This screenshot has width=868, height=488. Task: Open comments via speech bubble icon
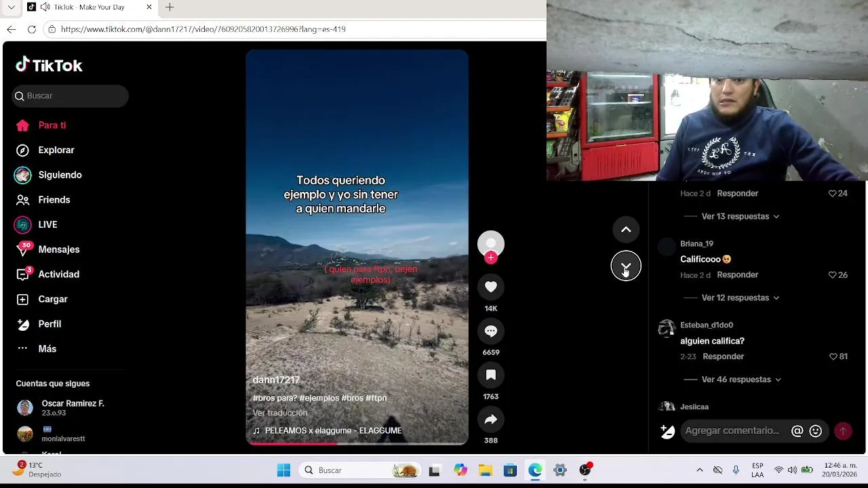491,331
